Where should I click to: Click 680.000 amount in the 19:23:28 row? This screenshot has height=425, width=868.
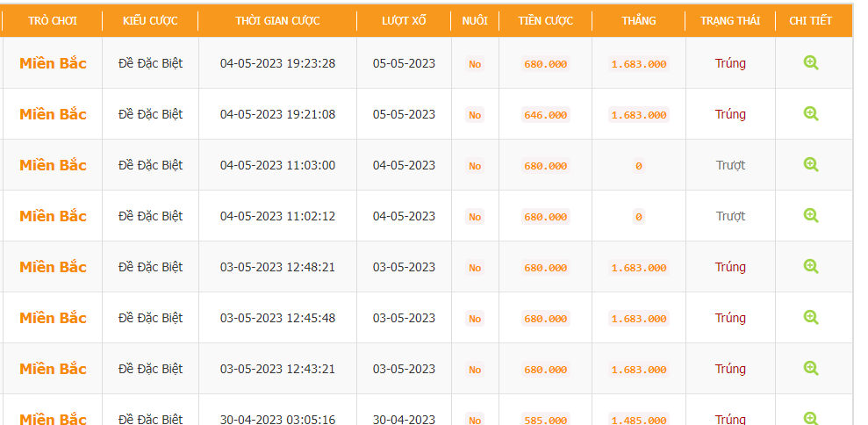(545, 64)
